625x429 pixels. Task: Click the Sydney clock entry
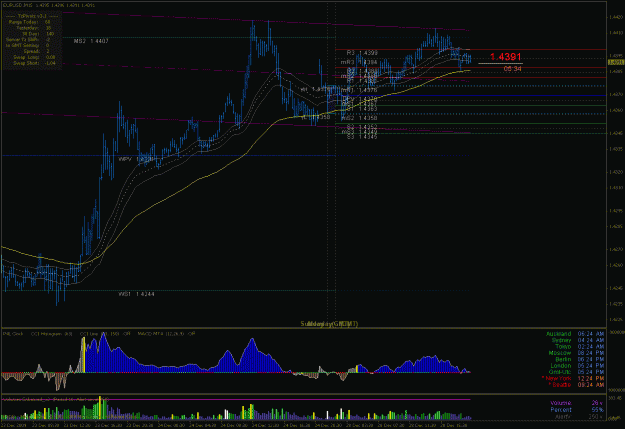(578, 340)
